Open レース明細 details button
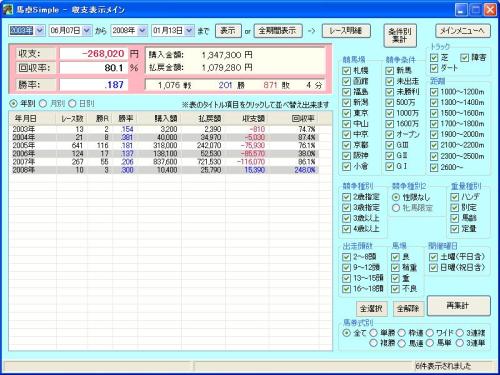The image size is (500, 375). point(346,31)
